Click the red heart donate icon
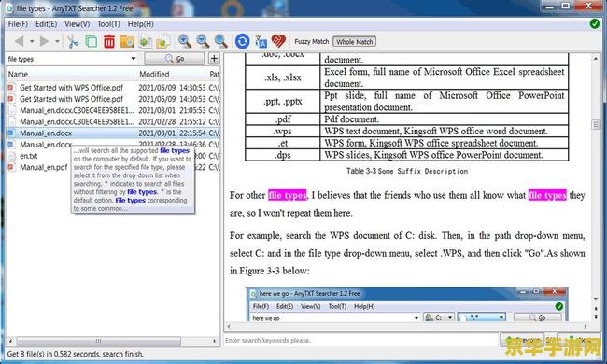The image size is (607, 364). (x=278, y=41)
